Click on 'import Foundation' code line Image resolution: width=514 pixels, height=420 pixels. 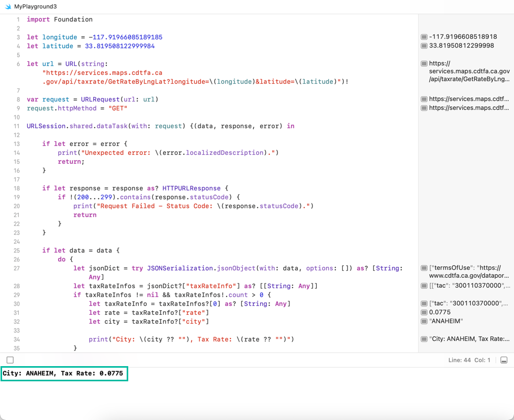pyautogui.click(x=60, y=19)
